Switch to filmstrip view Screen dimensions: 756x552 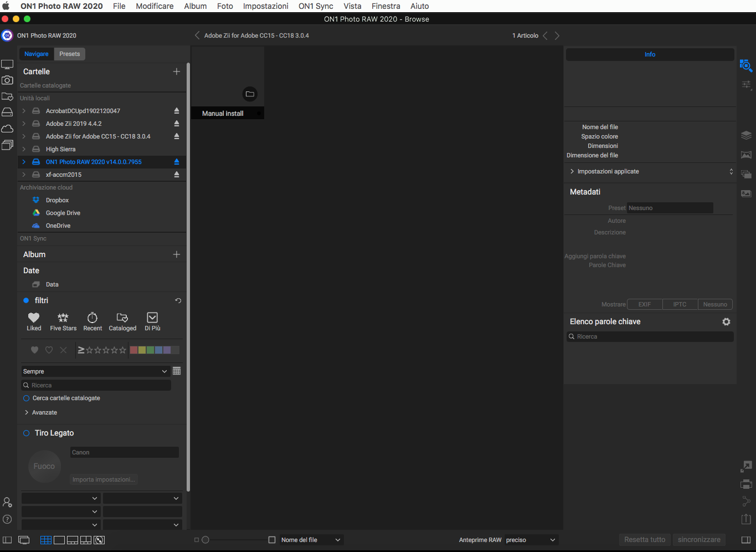click(73, 540)
